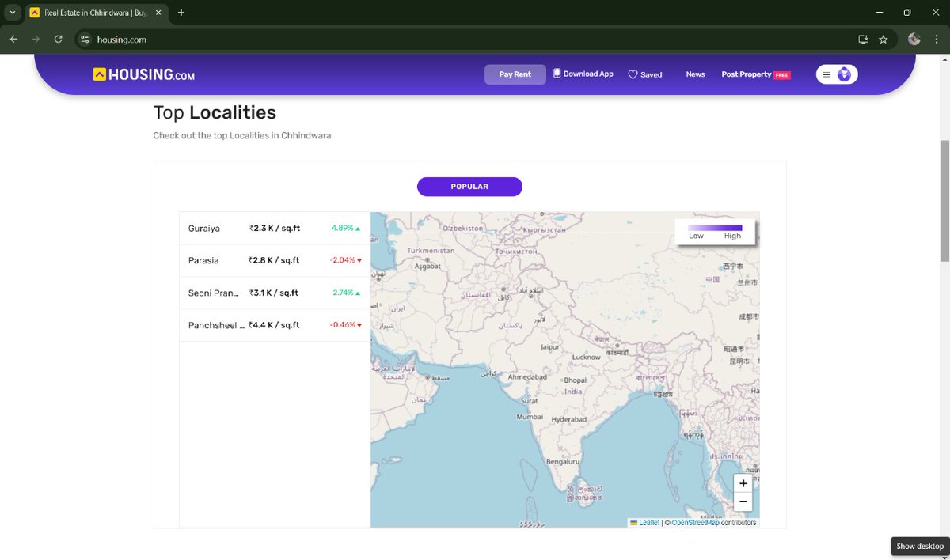Viewport: 950px width, 560px height.
Task: Select the Seoni Pran... locality row
Action: click(x=275, y=293)
